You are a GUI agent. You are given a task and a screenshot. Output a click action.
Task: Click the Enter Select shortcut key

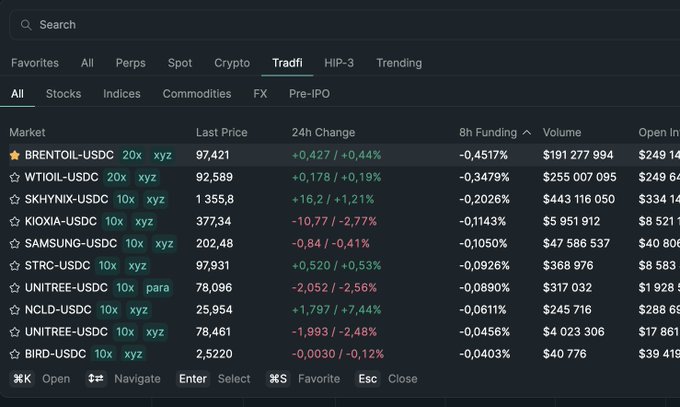coord(193,379)
